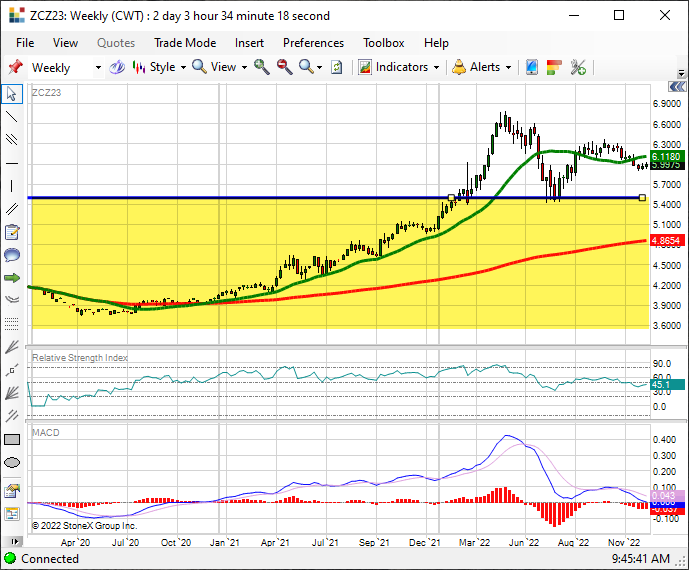This screenshot has width=689, height=570.
Task: Select the gray rectangle shape tool
Action: (x=12, y=439)
